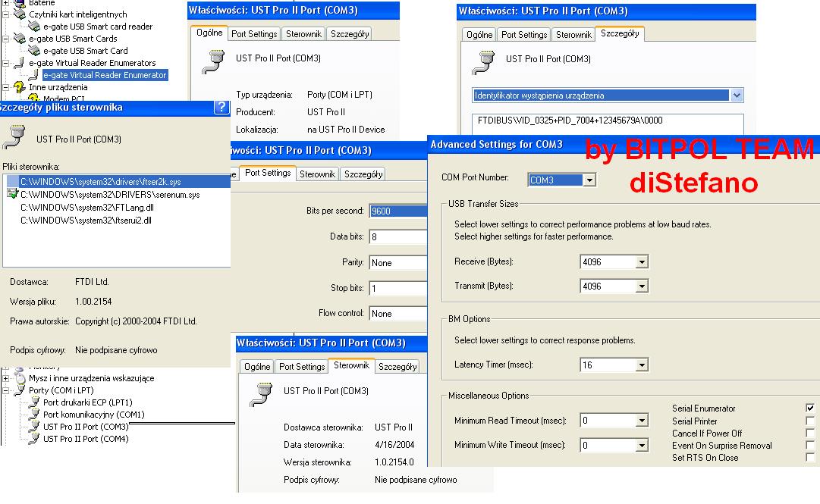Click the port icon in Sterownik properties window
The width and height of the screenshot is (820, 504).
coord(261,394)
